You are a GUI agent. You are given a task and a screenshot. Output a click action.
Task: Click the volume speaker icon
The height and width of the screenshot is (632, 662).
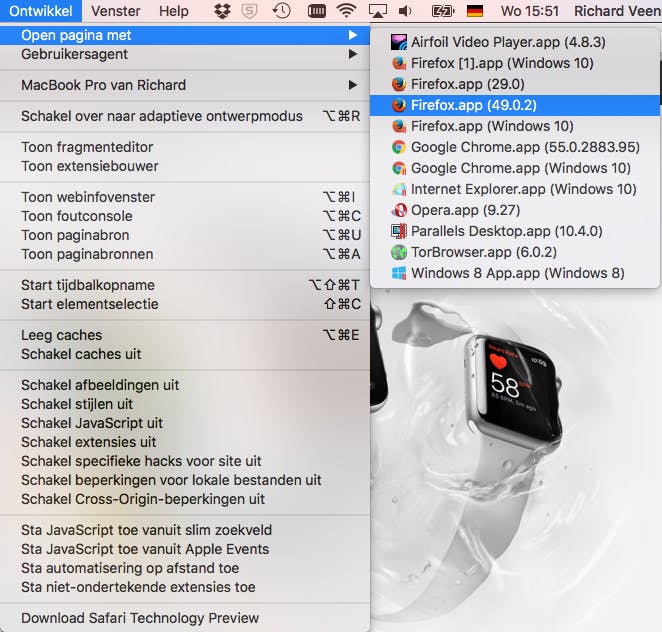[x=405, y=11]
